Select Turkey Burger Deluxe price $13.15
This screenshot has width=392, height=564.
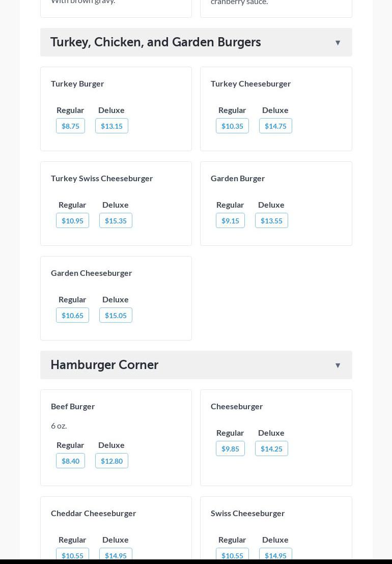(x=111, y=126)
